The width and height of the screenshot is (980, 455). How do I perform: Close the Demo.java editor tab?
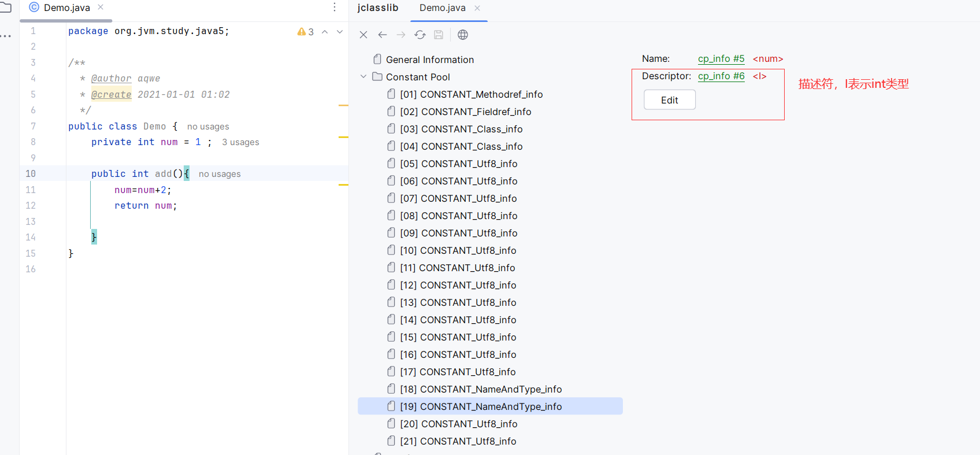(x=101, y=7)
